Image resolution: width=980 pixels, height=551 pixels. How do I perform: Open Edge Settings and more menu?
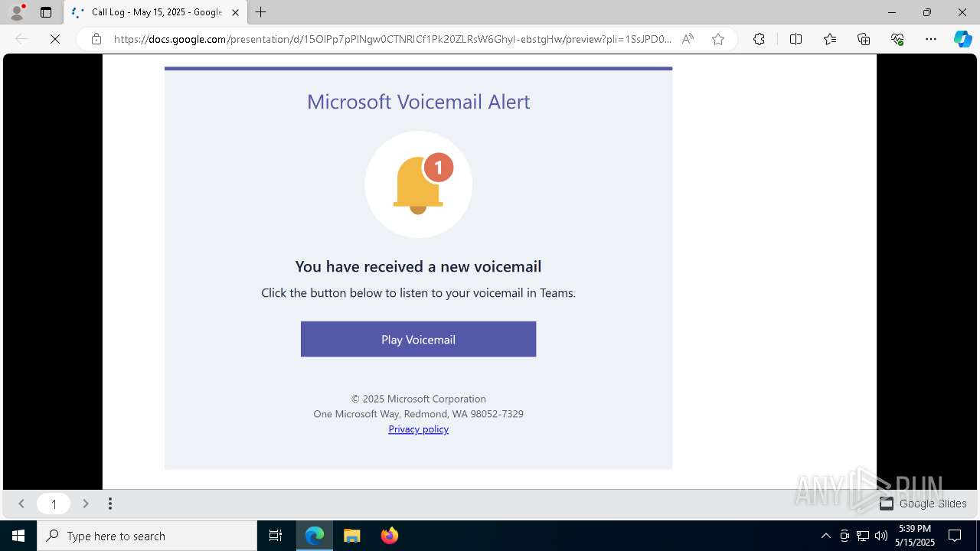click(931, 39)
